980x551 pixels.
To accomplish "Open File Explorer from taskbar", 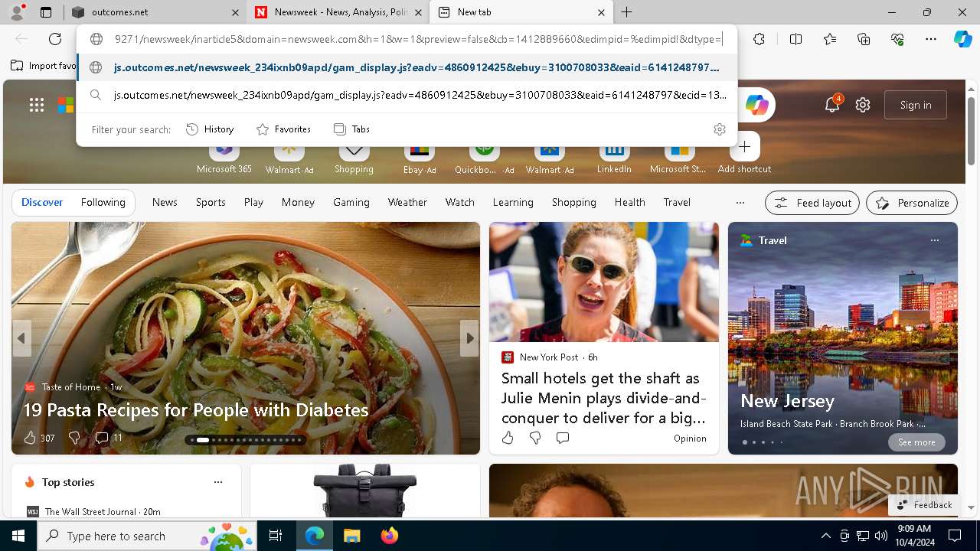I will [351, 536].
